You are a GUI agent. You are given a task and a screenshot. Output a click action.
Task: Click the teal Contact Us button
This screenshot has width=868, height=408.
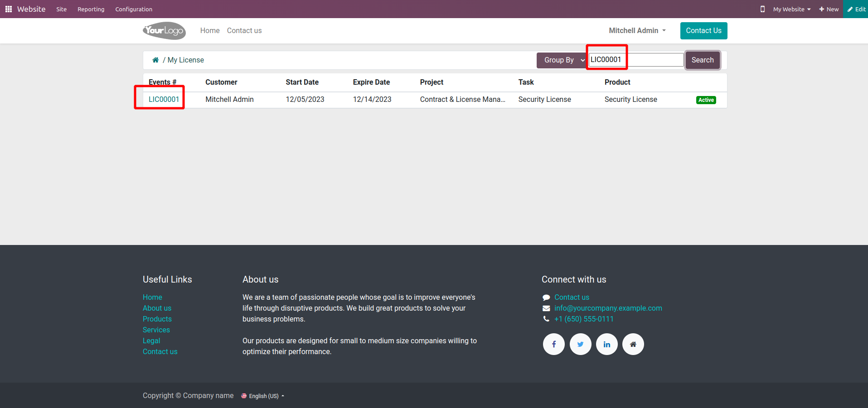pyautogui.click(x=703, y=31)
